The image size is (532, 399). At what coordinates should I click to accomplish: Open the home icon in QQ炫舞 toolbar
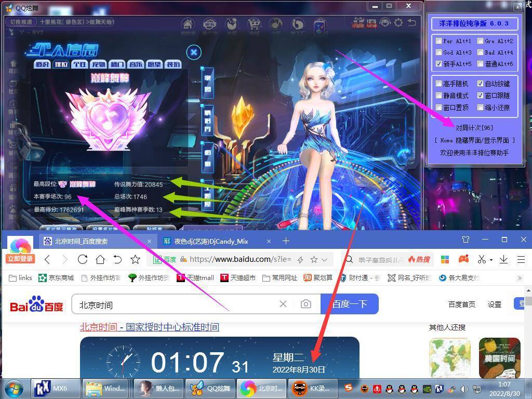pyautogui.click(x=188, y=24)
